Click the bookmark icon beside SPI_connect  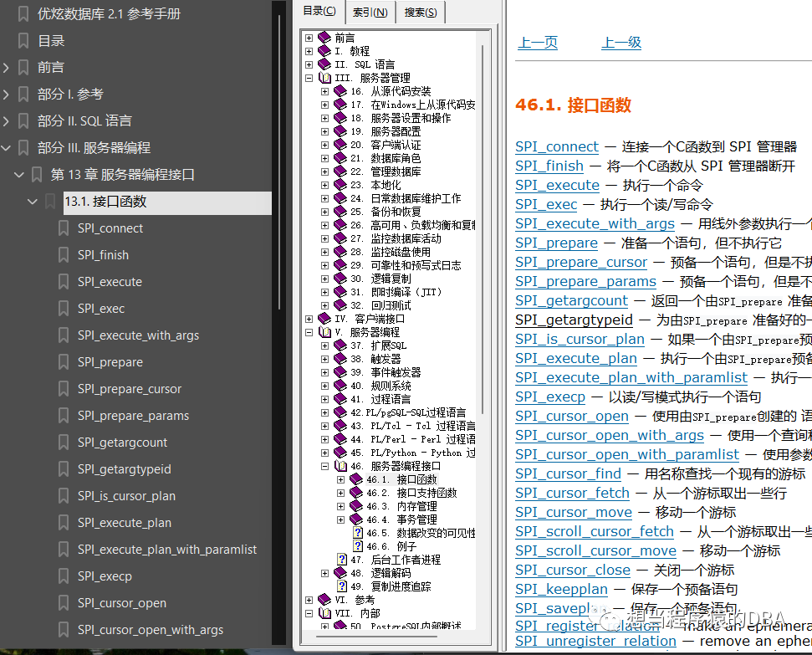64,228
